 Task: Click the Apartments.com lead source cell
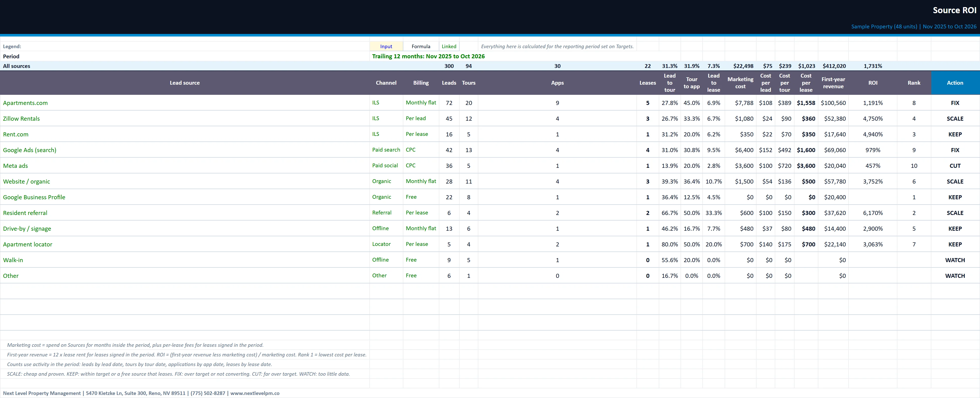click(184, 103)
